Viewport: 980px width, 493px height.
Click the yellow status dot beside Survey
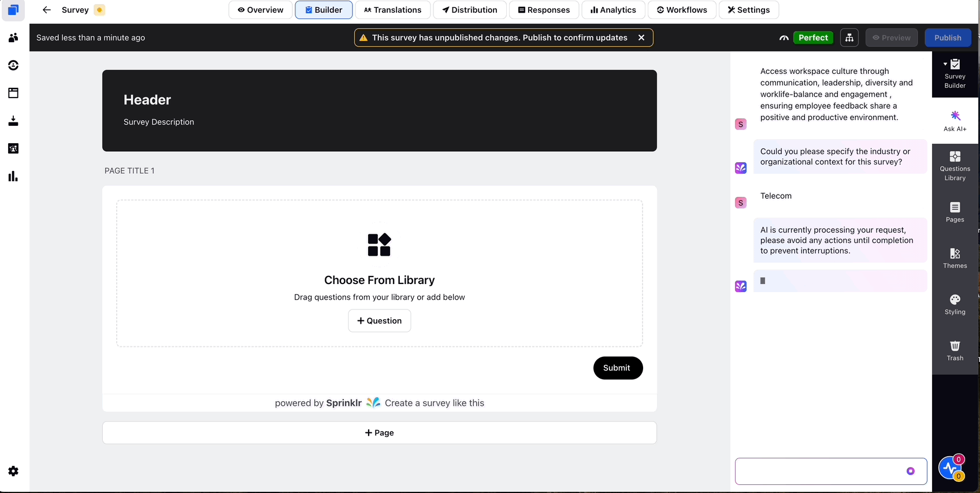(99, 10)
